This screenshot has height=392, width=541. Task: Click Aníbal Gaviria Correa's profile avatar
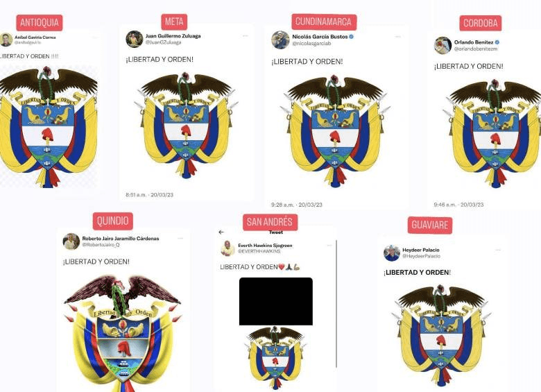coord(6,40)
